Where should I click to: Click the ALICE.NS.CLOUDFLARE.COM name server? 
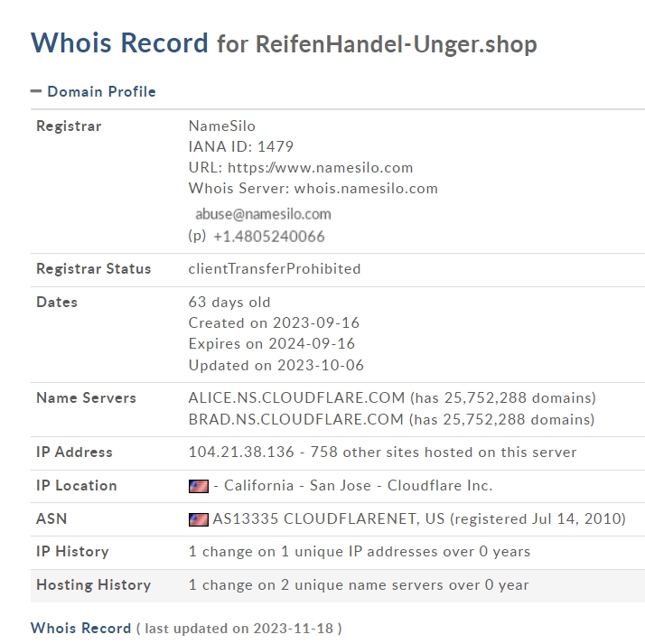coord(296,397)
